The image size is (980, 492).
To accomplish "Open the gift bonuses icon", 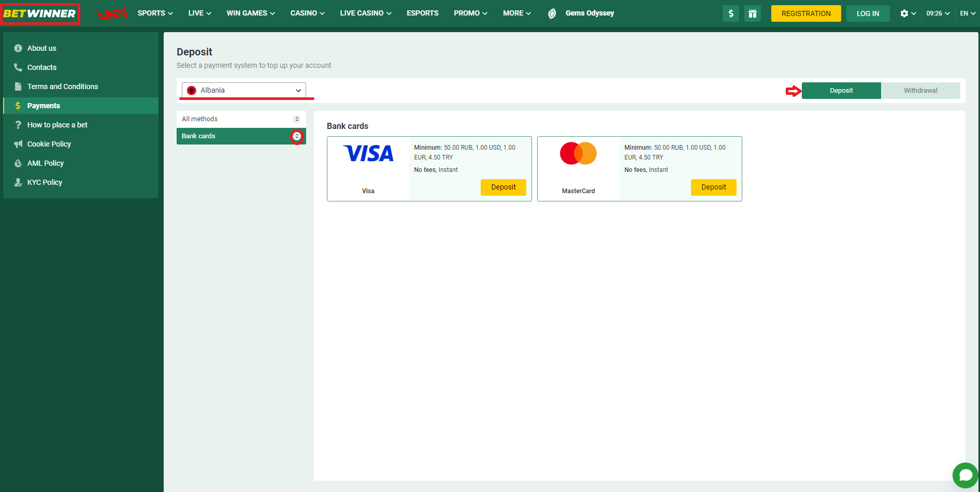I will [x=753, y=13].
